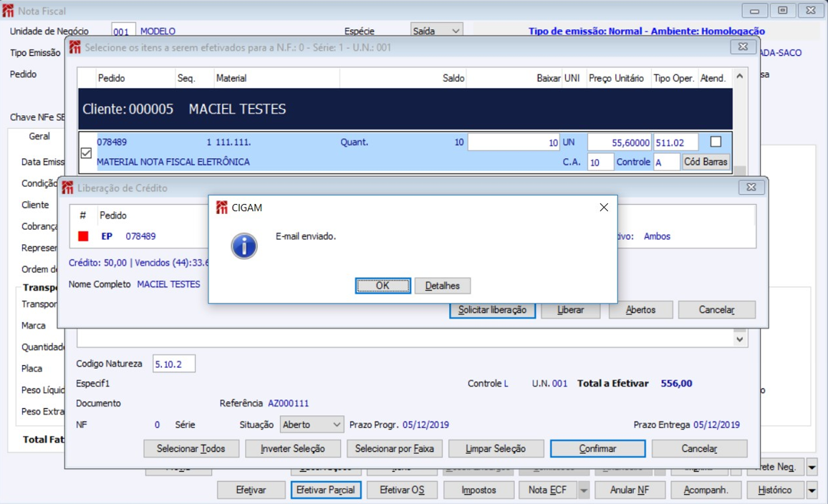The width and height of the screenshot is (828, 504).
Task: Click 'Cliente: 000005 MACIEL TESTES' header row
Action: coord(405,110)
